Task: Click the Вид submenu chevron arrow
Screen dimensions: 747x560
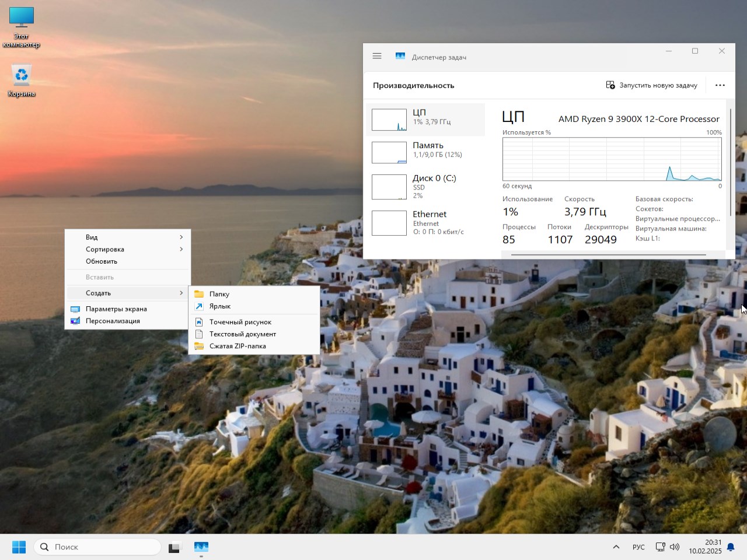Action: 181,237
